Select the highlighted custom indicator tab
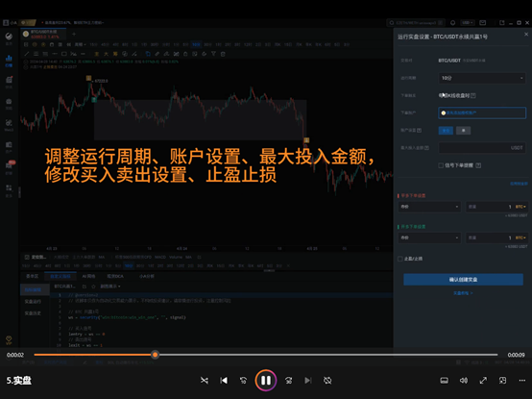 coord(60,276)
